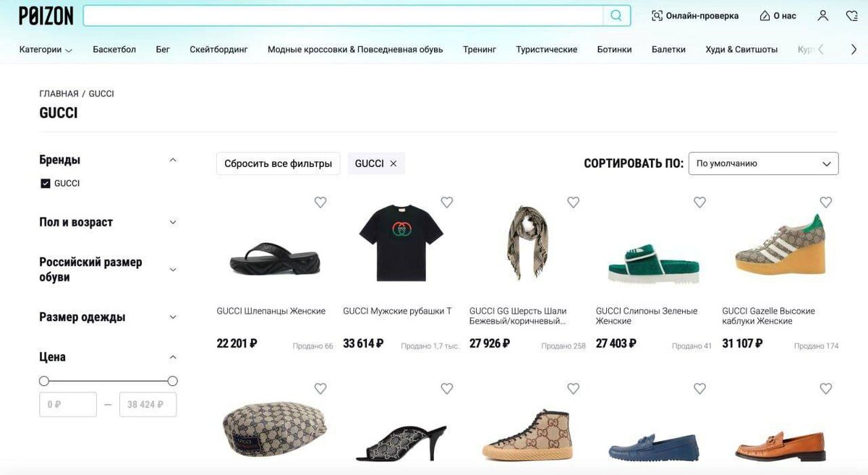Add the black GUCCI T-shirt to favorites
Image resolution: width=868 pixels, height=475 pixels.
(x=447, y=202)
